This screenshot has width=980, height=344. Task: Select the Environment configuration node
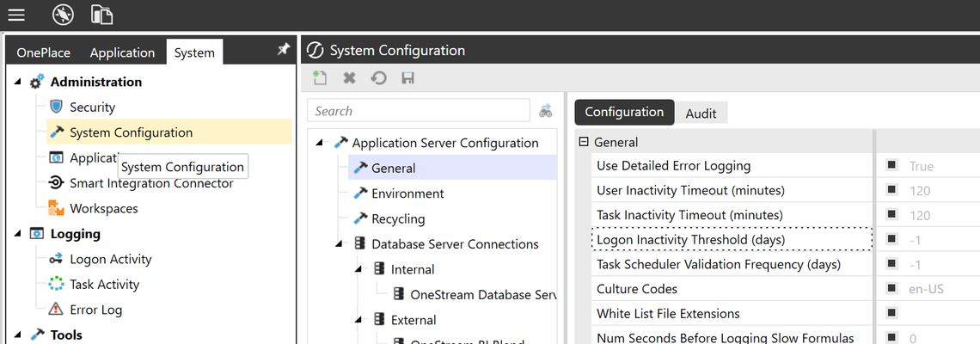point(407,193)
